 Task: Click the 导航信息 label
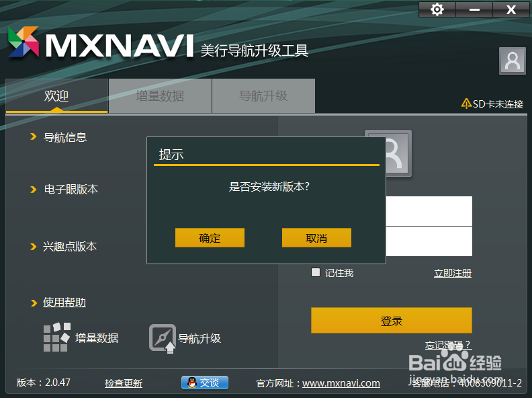coord(65,137)
